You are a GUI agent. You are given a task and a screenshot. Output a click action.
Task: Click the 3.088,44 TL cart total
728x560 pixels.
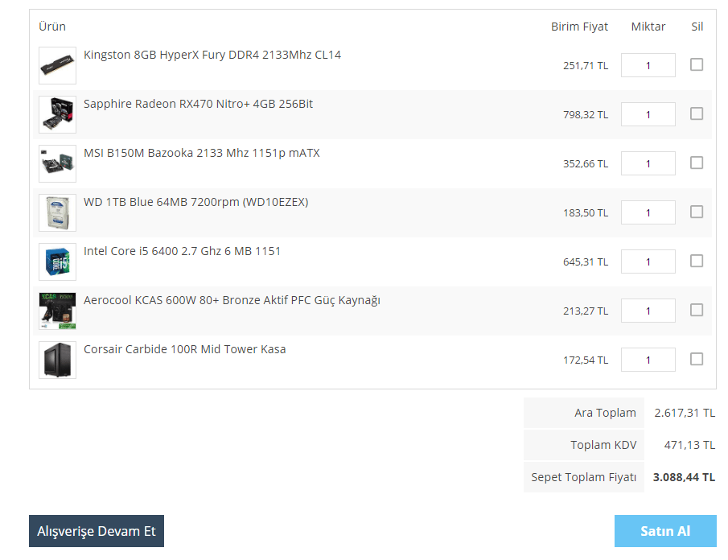click(x=684, y=477)
